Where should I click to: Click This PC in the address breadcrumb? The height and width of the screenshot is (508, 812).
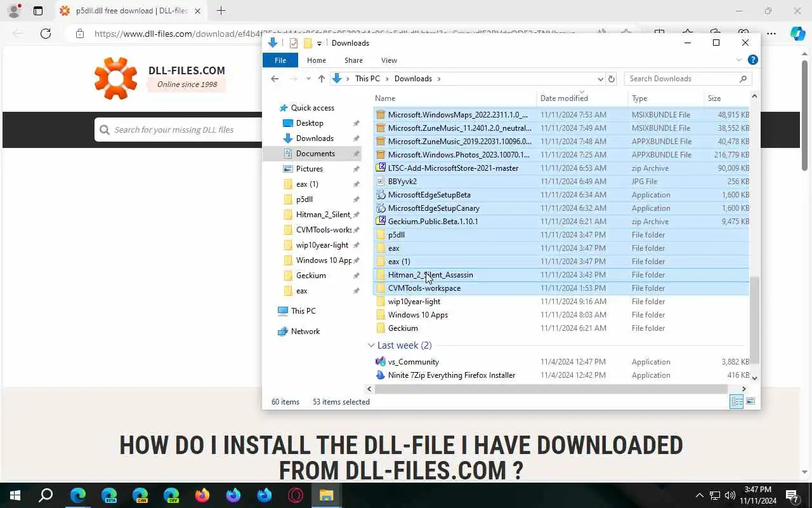(367, 79)
